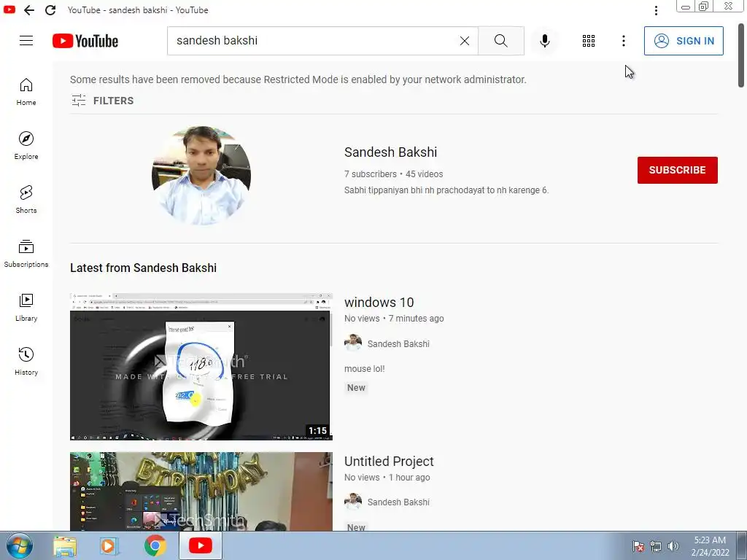747x560 pixels.
Task: Play the windows 10 video thumbnail
Action: (201, 367)
